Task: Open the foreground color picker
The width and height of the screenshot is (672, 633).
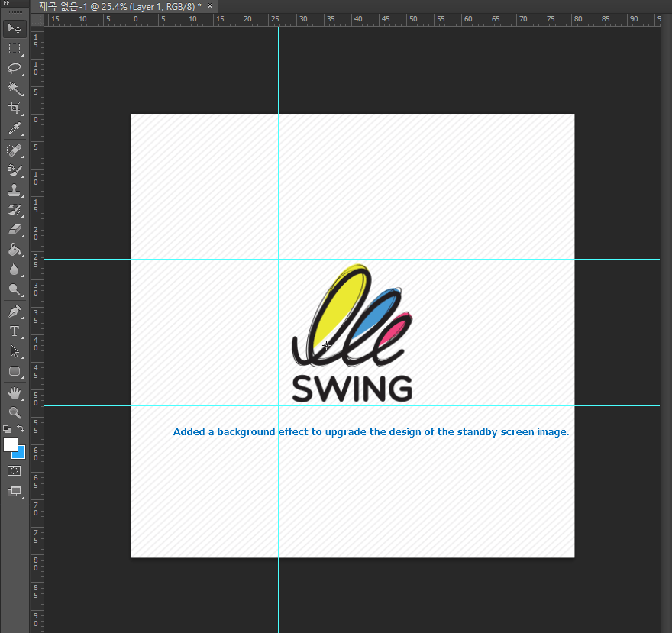Action: [x=10, y=445]
